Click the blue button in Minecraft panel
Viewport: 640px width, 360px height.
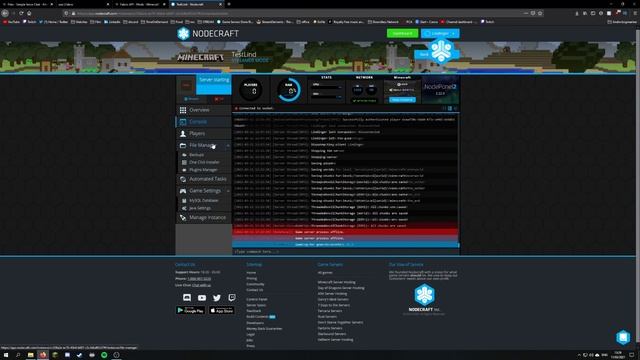(402, 100)
